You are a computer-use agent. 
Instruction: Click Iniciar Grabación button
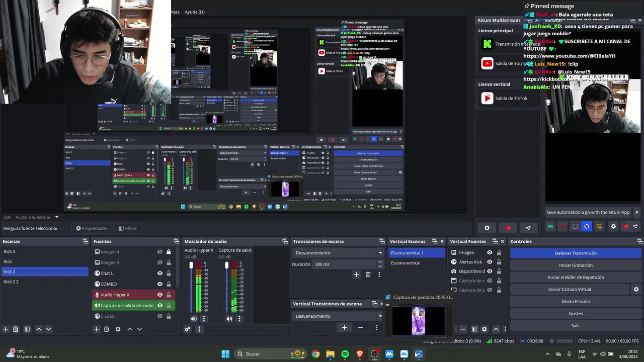coord(576,265)
